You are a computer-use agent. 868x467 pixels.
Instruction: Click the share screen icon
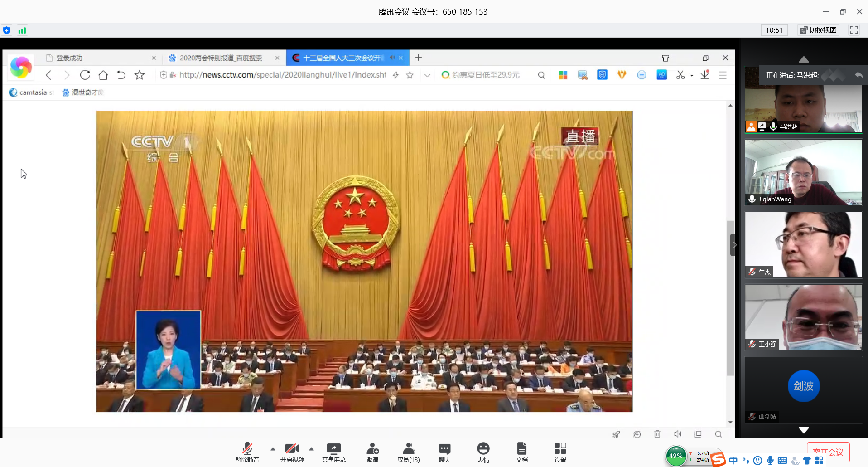tap(333, 449)
